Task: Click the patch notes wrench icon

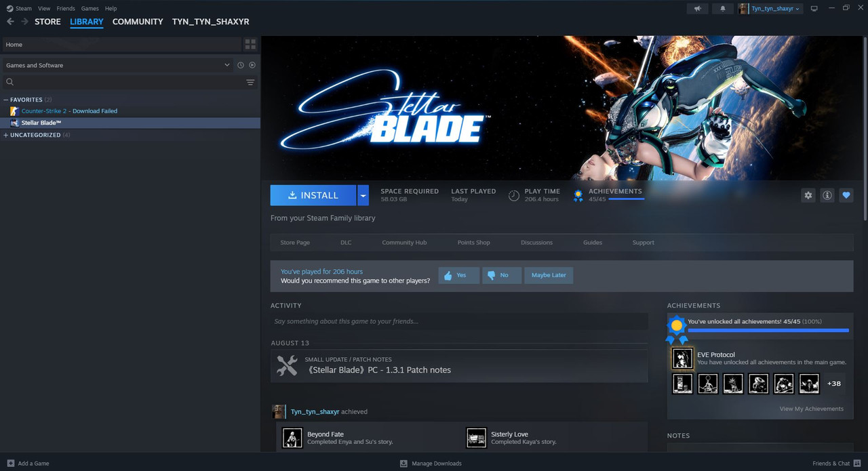Action: coord(288,366)
